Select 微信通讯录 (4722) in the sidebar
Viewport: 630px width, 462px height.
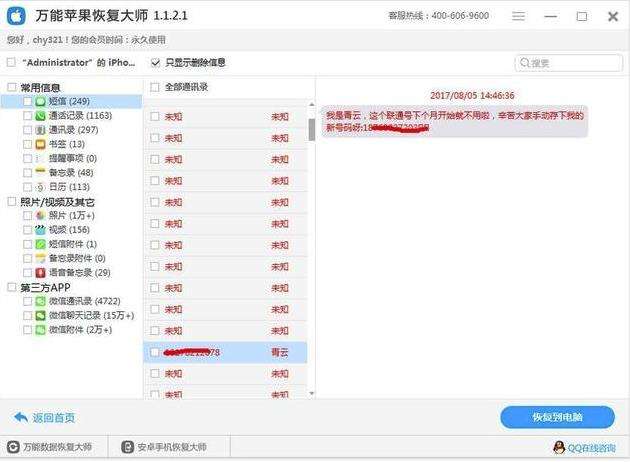pyautogui.click(x=84, y=301)
